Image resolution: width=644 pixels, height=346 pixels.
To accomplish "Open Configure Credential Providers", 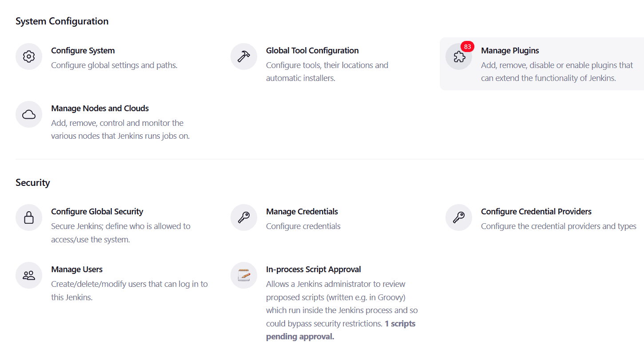I will point(536,211).
